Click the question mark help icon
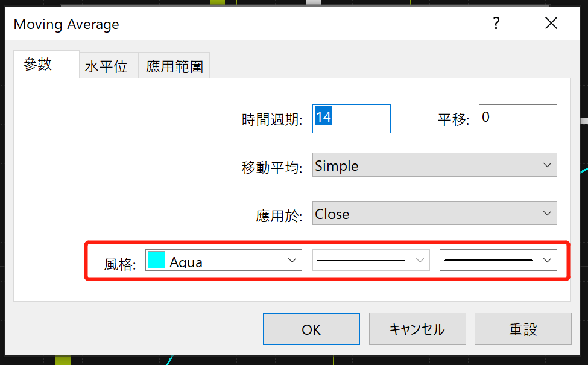The width and height of the screenshot is (588, 365). [x=496, y=24]
